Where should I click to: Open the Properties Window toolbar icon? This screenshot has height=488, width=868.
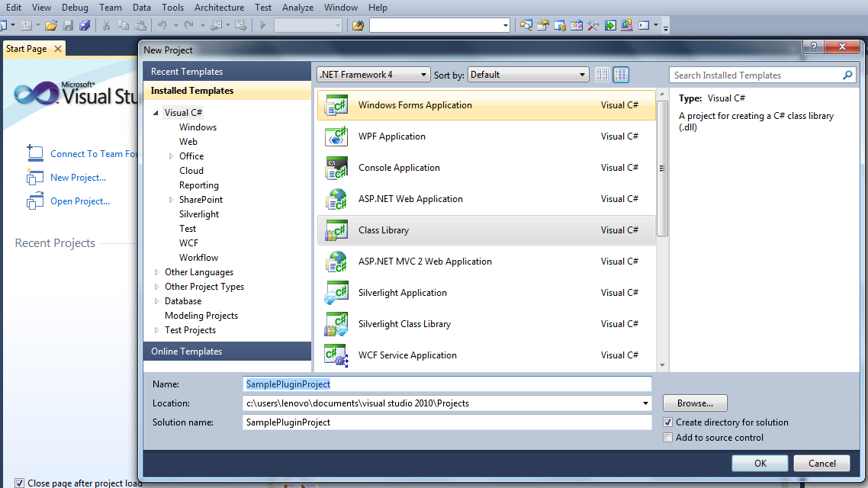[x=542, y=25]
